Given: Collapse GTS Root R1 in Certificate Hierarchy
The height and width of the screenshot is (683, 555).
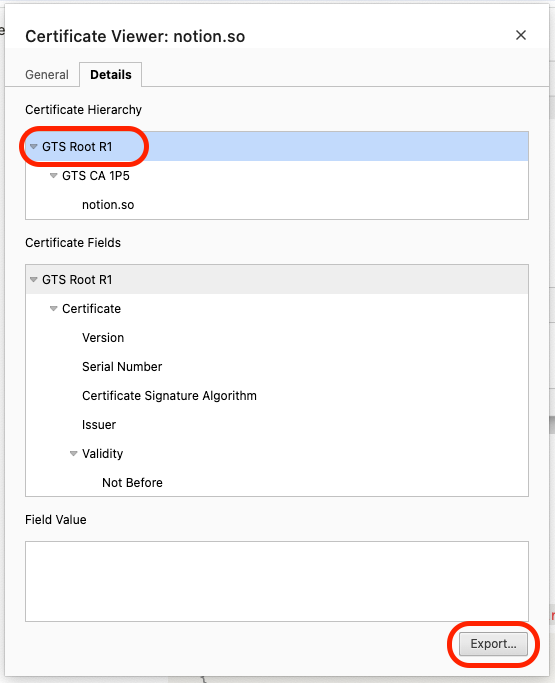Looking at the screenshot, I should [34, 147].
